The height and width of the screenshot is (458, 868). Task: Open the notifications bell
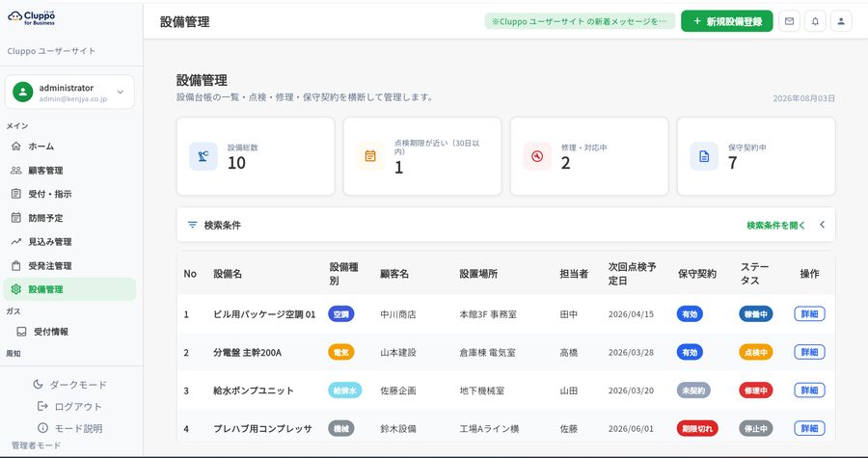click(815, 21)
